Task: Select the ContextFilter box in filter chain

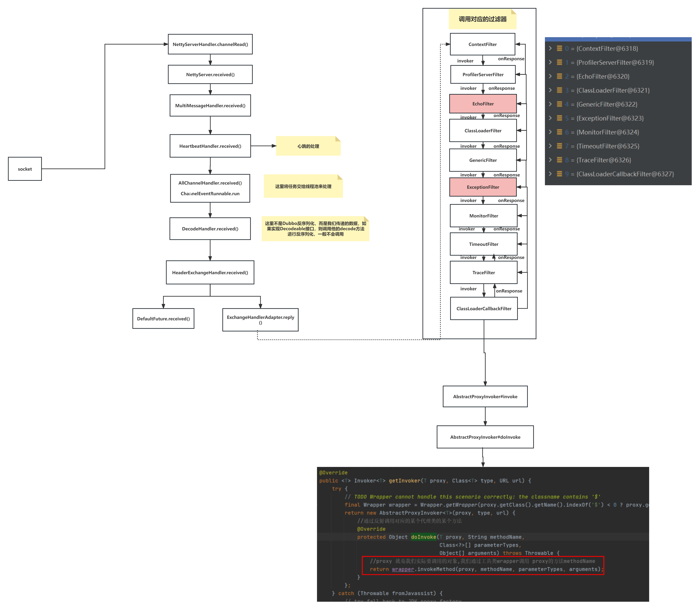Action: (x=483, y=44)
